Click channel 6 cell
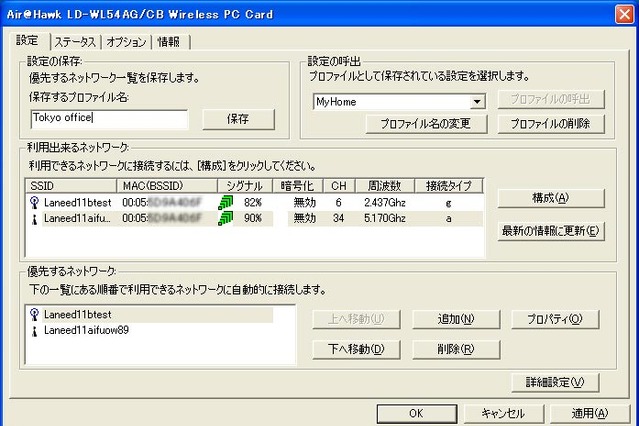639x426 pixels. (338, 203)
